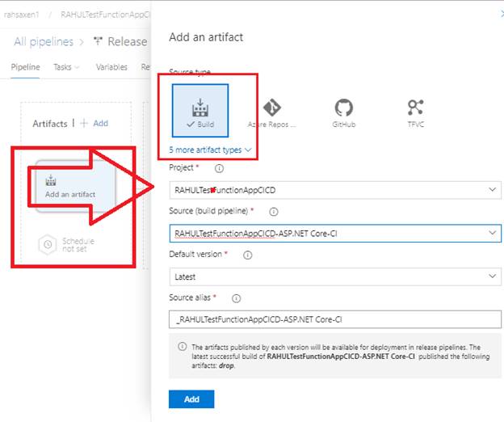
Task: Open Source alias info icon
Action: [236, 298]
